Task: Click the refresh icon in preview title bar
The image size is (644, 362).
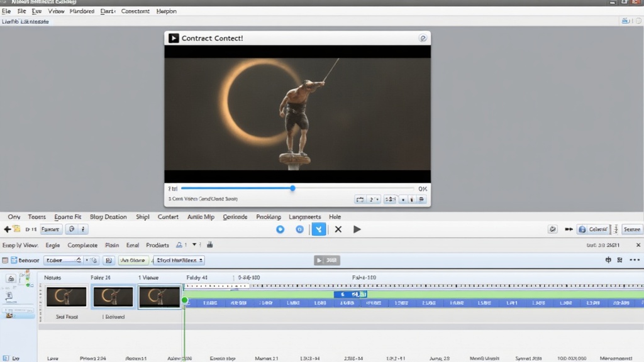Action: pos(423,38)
